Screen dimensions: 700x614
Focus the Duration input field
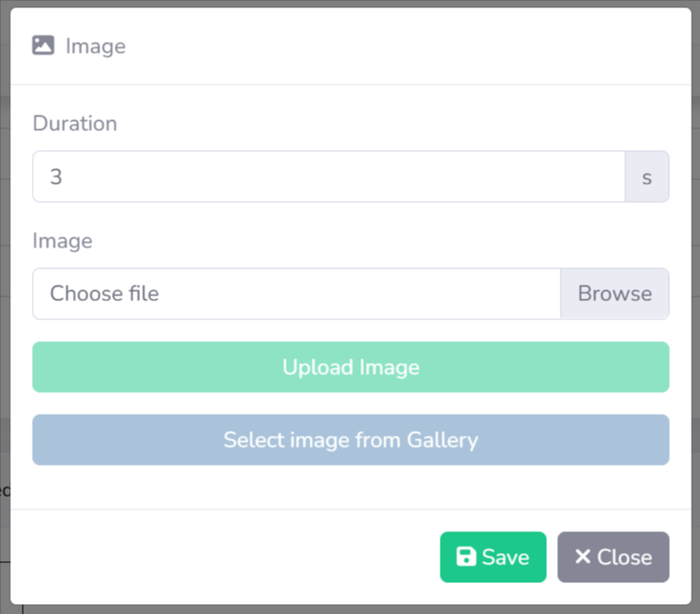[x=329, y=176]
